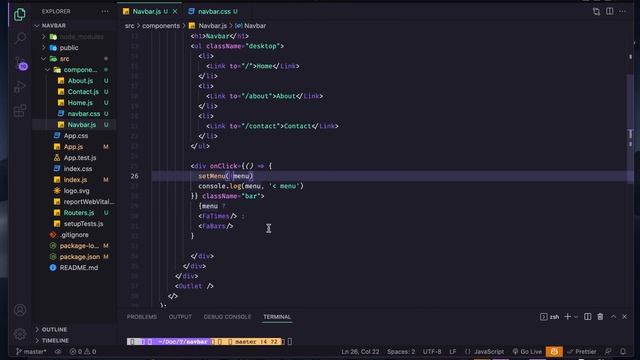Open About.js in the explorer

tap(80, 81)
